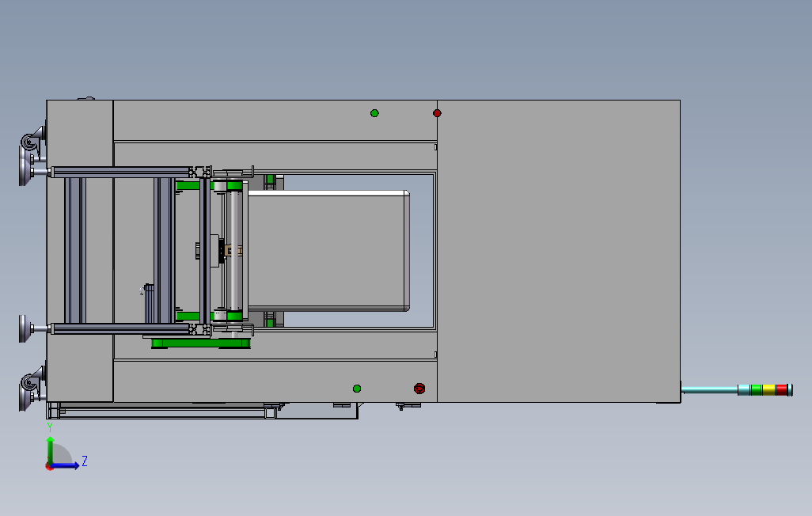Screen dimensions: 812x516
Task: Select the green drive belt below the lower rail
Action: [x=201, y=343]
